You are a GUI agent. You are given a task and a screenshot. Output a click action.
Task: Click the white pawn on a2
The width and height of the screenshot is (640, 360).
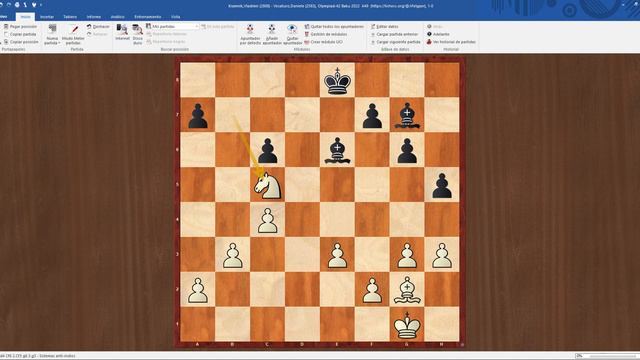click(x=198, y=290)
